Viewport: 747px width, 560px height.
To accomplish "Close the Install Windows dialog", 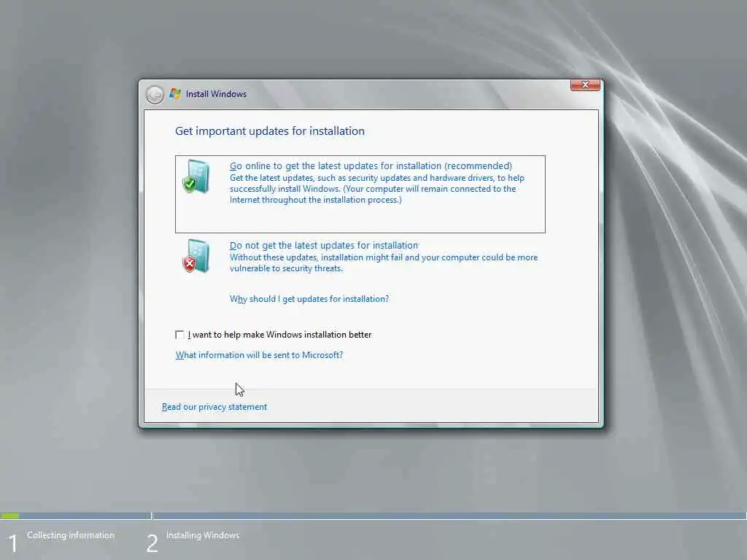I will click(585, 85).
